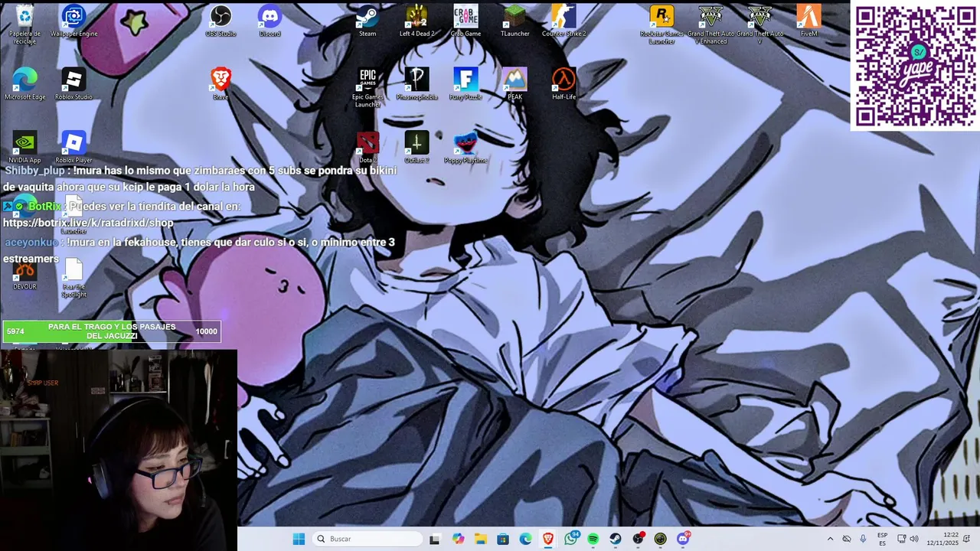Select the Phasmophobia desktop shortcut
Screen dimensions: 980x551
click(416, 84)
